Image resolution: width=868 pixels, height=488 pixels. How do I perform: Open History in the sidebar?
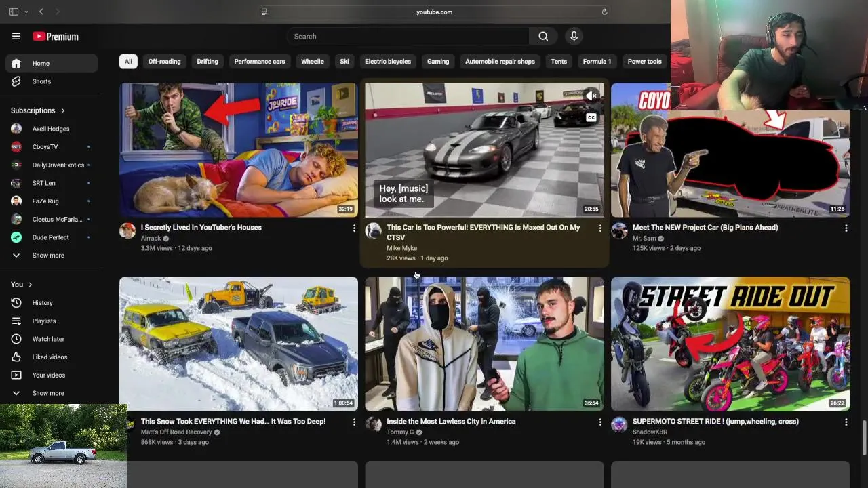(52, 303)
